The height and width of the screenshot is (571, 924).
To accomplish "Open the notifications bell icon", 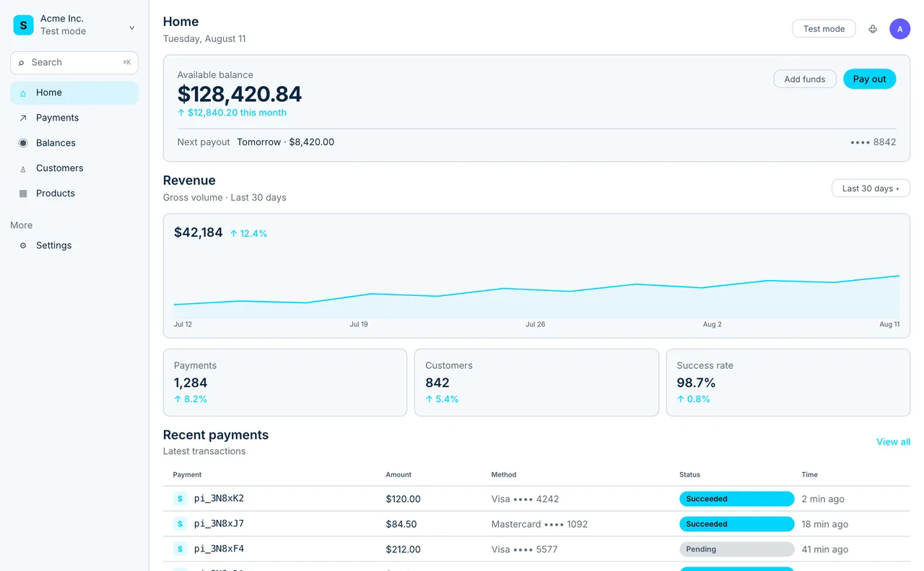I will [x=873, y=29].
